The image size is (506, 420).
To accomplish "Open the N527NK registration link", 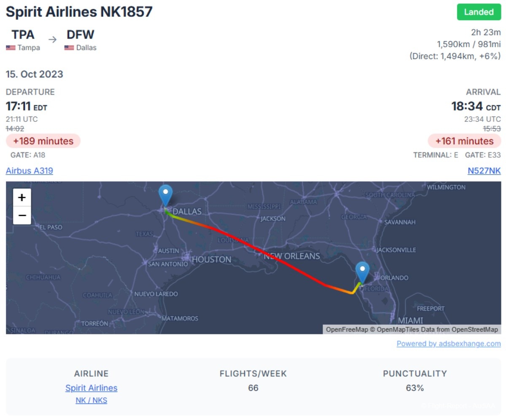I will pos(484,171).
